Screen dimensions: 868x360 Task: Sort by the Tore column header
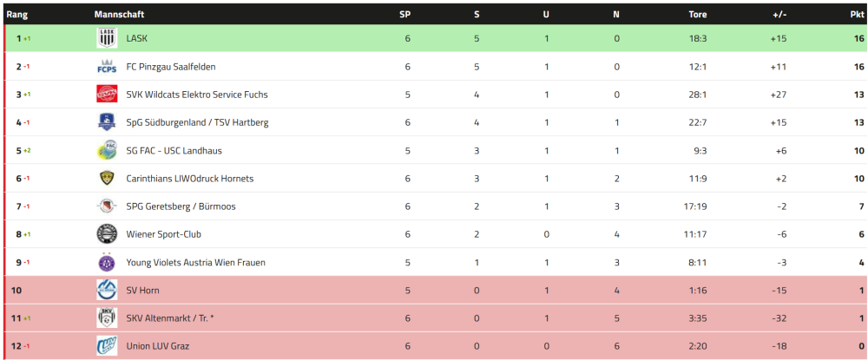[x=697, y=15]
